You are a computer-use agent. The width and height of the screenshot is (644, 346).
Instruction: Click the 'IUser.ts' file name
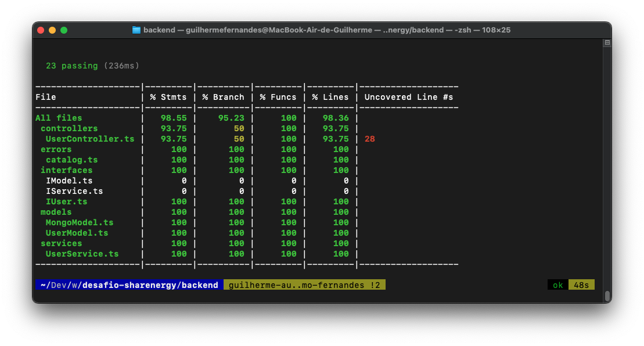67,201
